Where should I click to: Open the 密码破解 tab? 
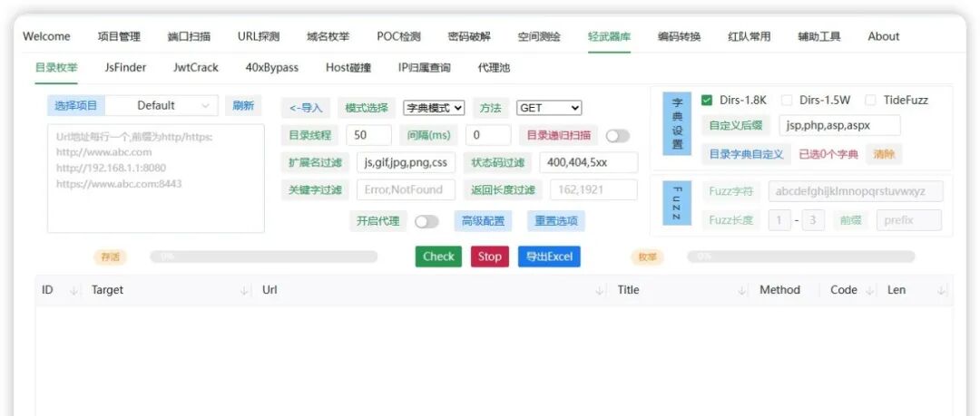[x=469, y=36]
